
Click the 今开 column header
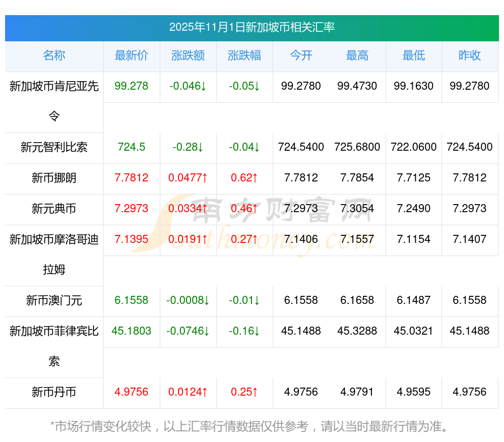pyautogui.click(x=301, y=56)
